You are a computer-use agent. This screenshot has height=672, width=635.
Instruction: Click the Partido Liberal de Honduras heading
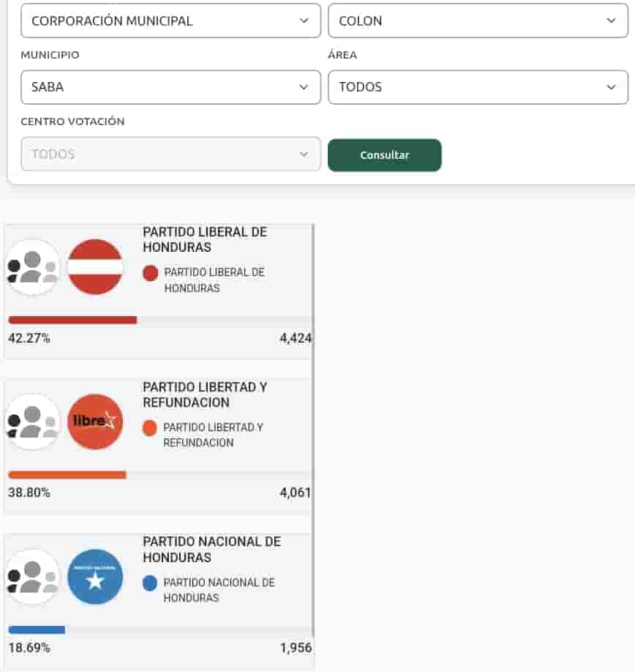205,239
